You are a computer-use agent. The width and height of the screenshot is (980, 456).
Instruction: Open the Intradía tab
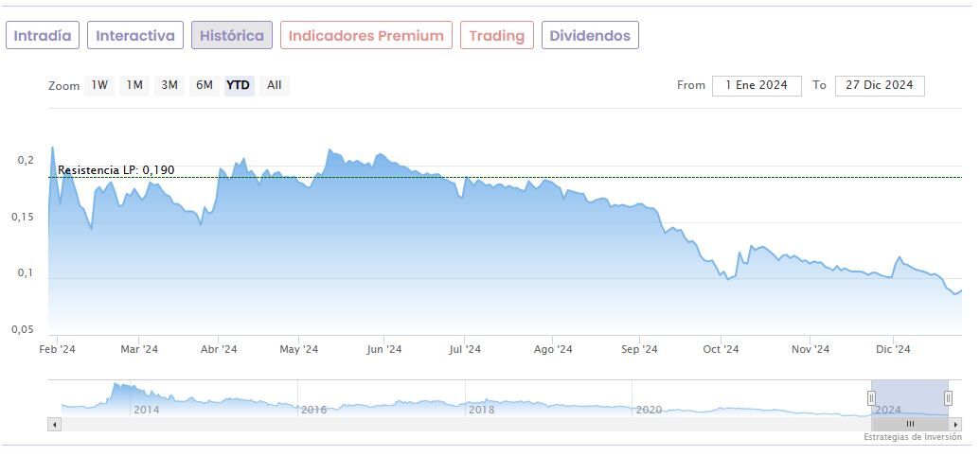coord(43,36)
